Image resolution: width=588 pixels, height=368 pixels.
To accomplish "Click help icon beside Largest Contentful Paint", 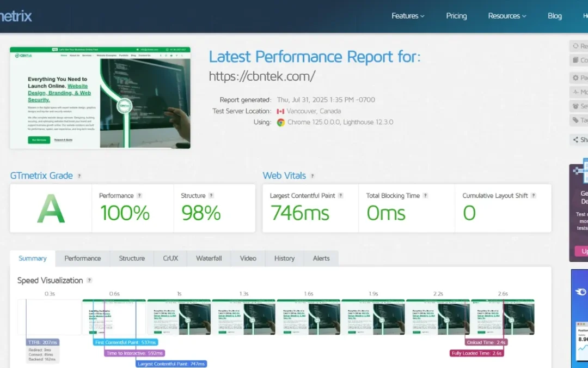I will pos(340,196).
